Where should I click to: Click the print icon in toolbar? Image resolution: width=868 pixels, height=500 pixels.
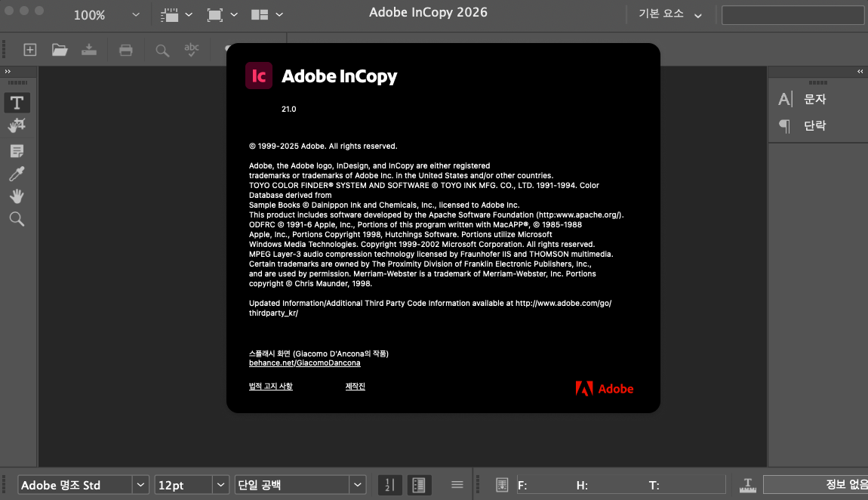125,50
